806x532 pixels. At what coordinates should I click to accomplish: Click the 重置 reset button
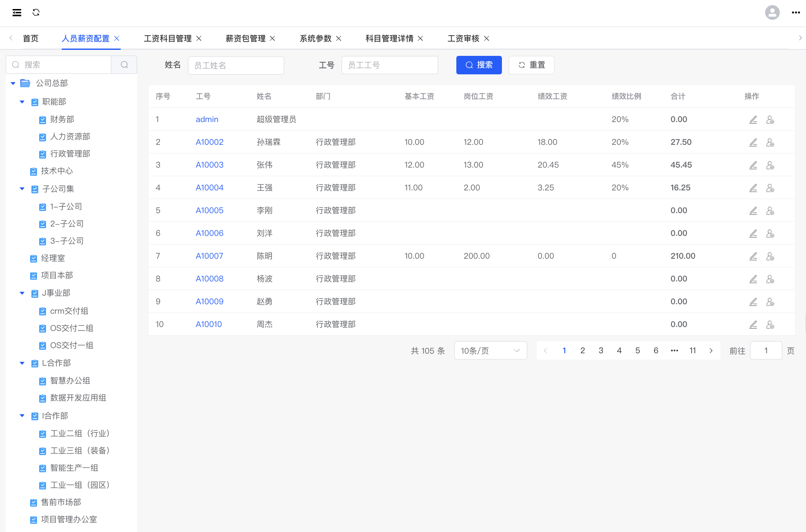[531, 65]
